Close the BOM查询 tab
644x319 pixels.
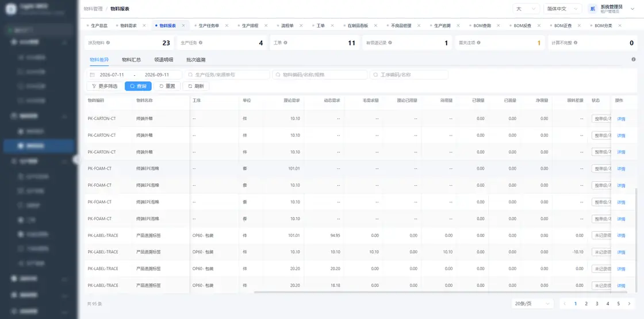coord(498,25)
